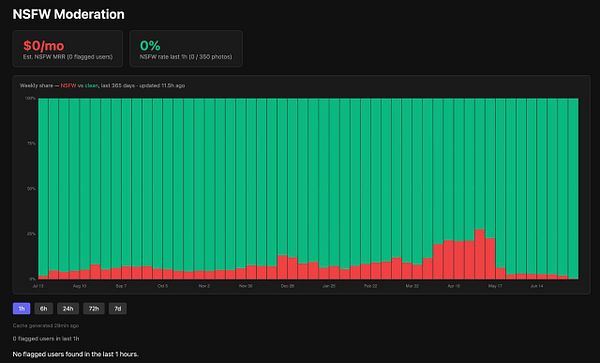Click the 'Sep 7' x-axis label
Screen dimensions: 600x363
tap(121, 286)
